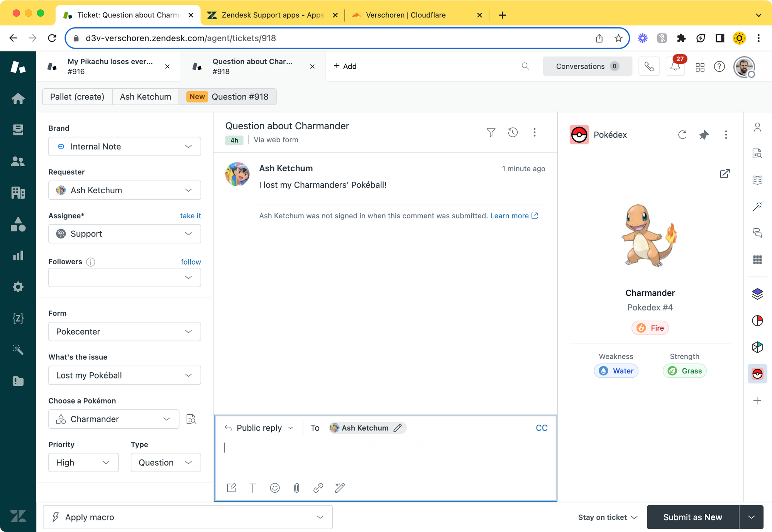Open the Talk phone icon
Image resolution: width=772 pixels, height=532 pixels.
coord(649,66)
